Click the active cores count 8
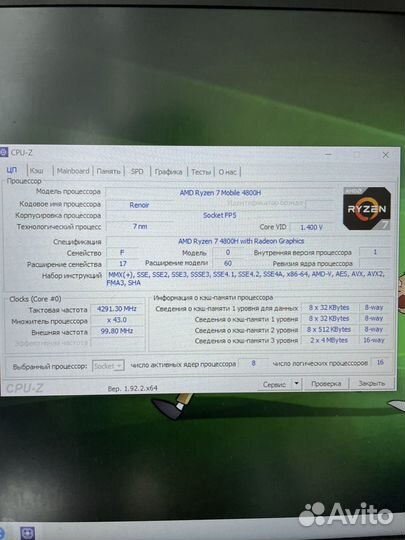The width and height of the screenshot is (405, 540). (253, 363)
